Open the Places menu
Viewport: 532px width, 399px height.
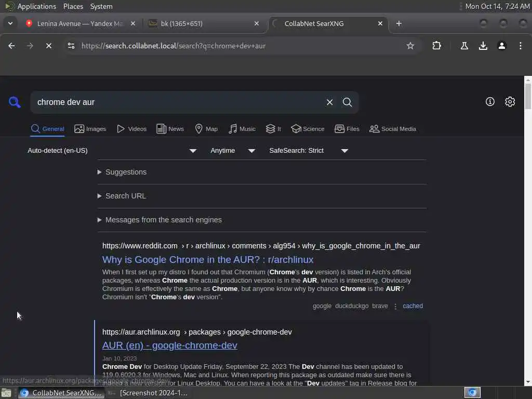coord(73,6)
